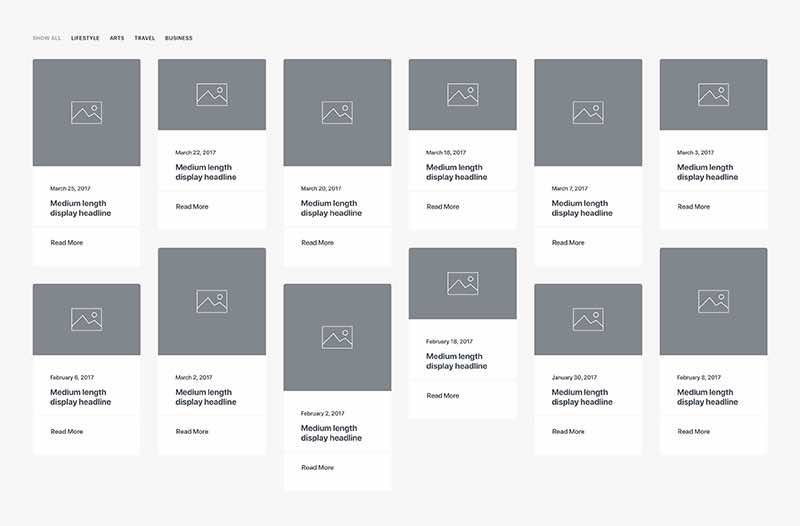Image resolution: width=800 pixels, height=526 pixels.
Task: Select the Show All filter
Action: click(47, 38)
